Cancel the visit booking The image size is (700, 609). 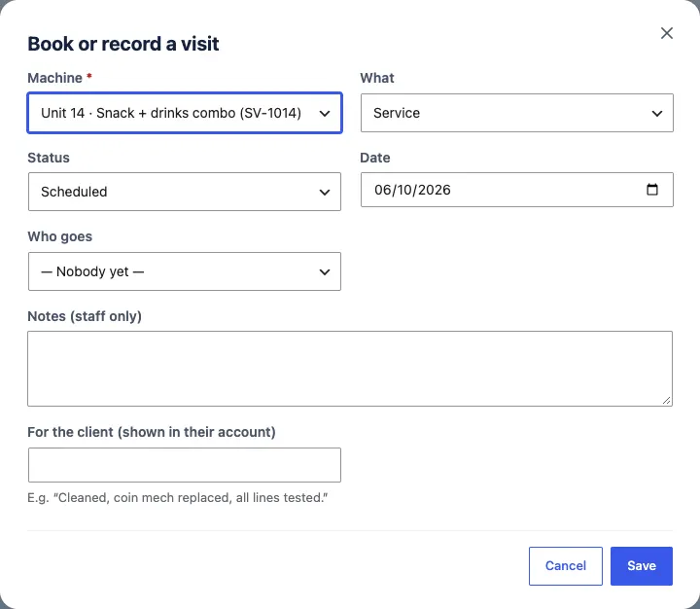[566, 565]
